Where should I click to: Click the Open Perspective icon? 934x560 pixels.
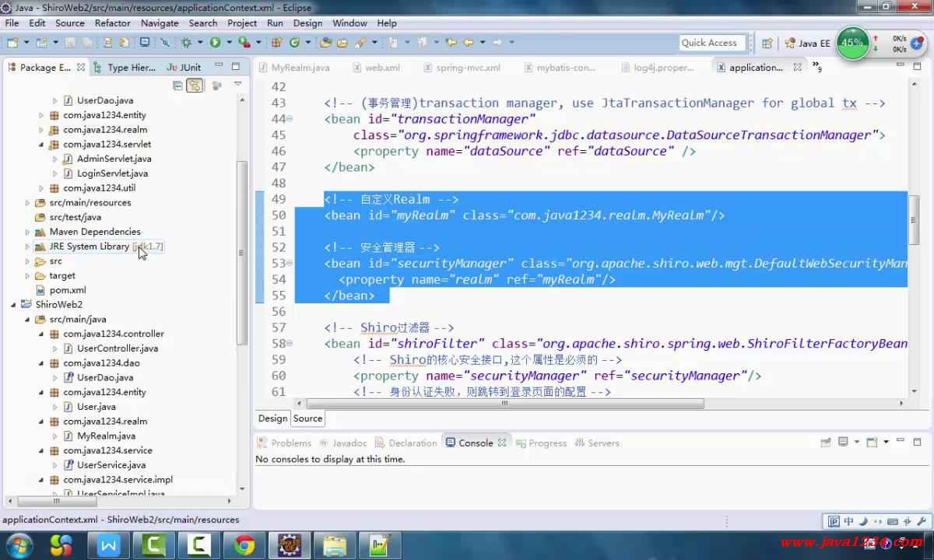click(767, 44)
